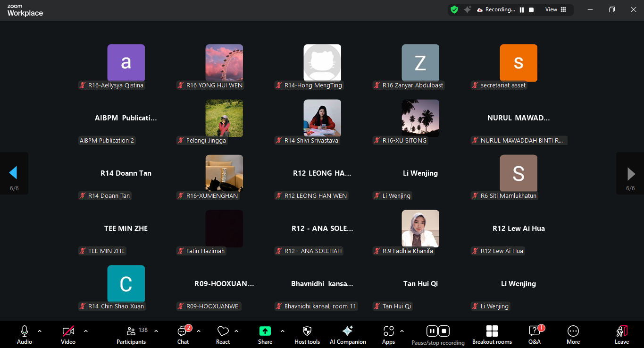Open Host tools shield

coord(307,335)
